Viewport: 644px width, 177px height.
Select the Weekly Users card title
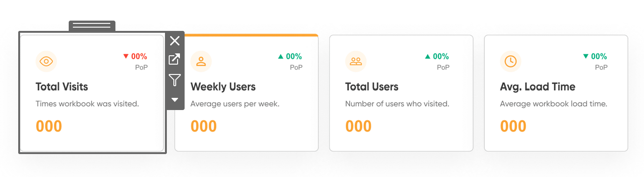click(223, 87)
